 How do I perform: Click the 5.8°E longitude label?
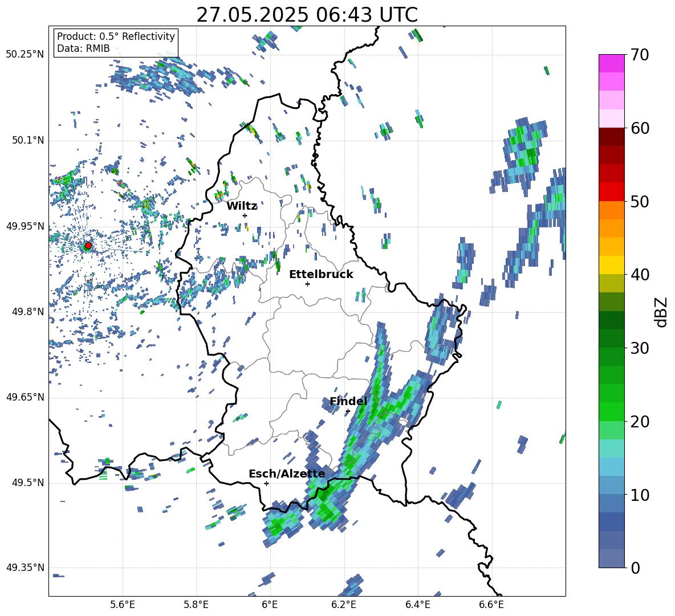click(x=196, y=605)
